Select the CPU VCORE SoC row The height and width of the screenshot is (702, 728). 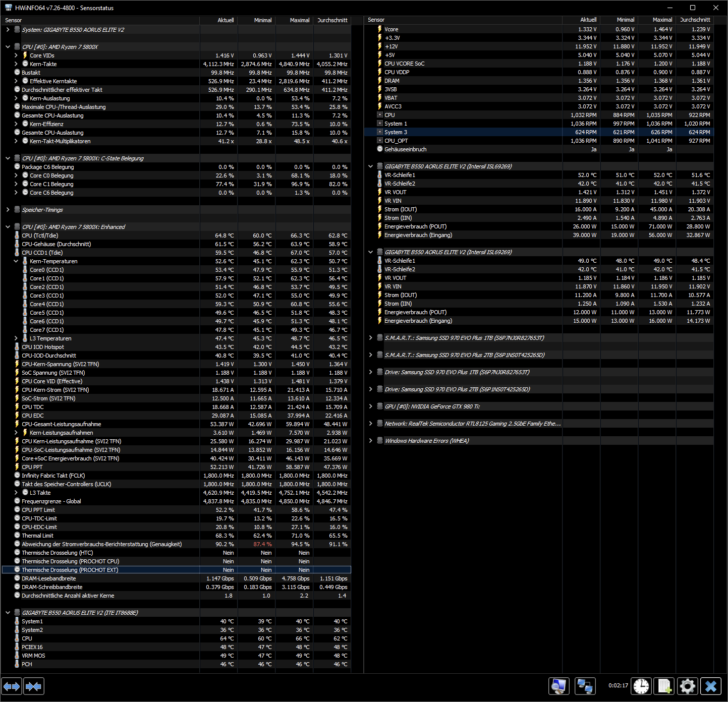tap(539, 64)
